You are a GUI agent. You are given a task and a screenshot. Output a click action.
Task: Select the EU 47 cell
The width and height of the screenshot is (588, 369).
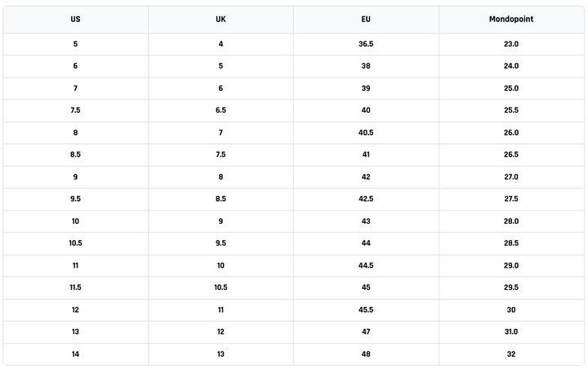coord(366,332)
